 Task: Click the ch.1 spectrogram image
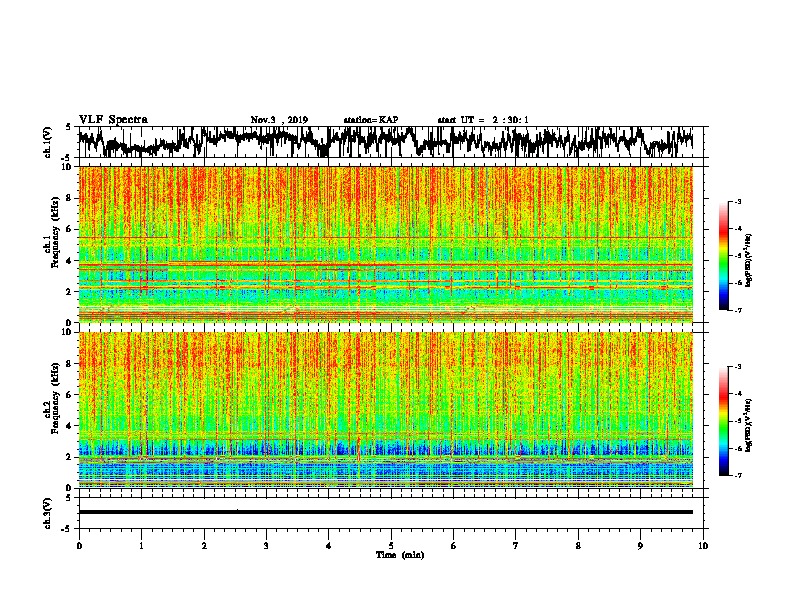(x=385, y=244)
